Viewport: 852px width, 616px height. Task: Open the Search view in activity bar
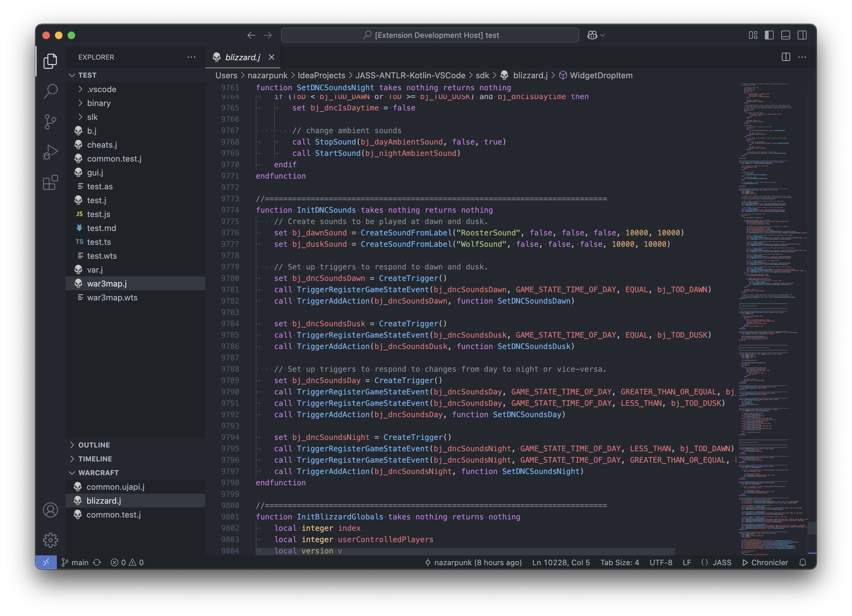50,91
